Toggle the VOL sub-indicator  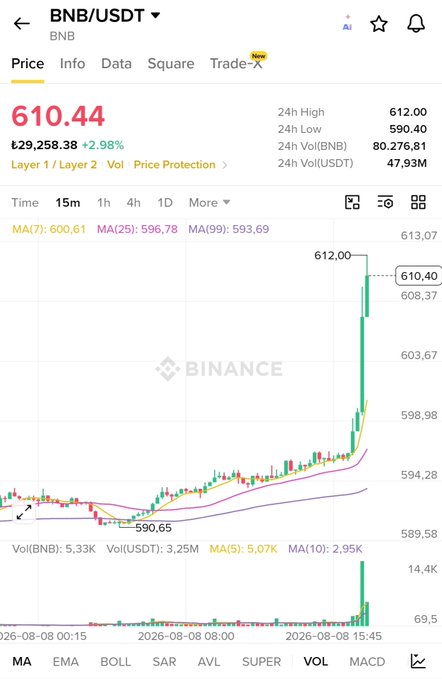[x=316, y=662]
